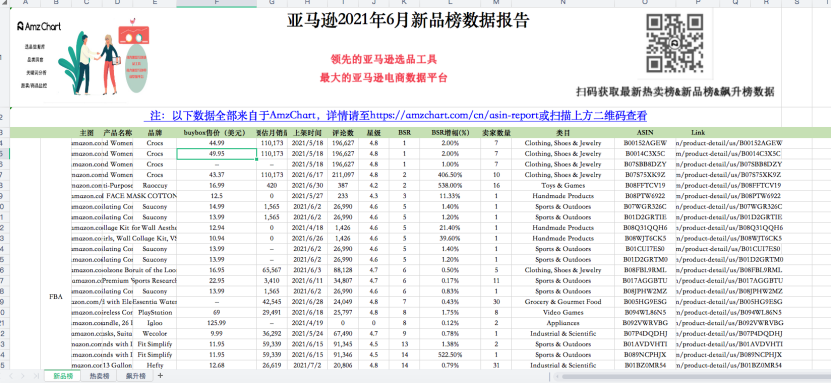Add a new sheet with the plus button
831x383 pixels.
160,376
